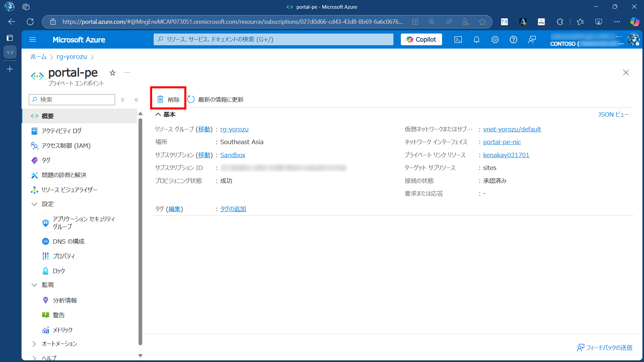The width and height of the screenshot is (644, 362).
Task: Refresh with 最新の情報に更新 button
Action: (x=215, y=100)
